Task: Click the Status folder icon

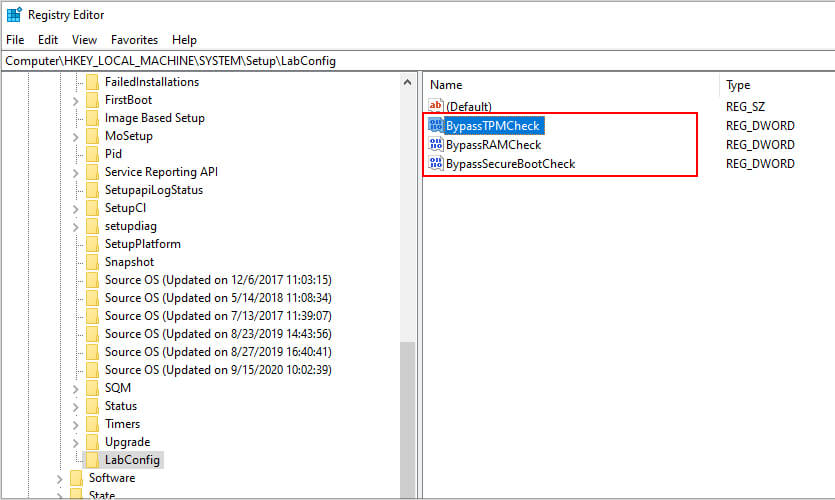Action: 92,406
